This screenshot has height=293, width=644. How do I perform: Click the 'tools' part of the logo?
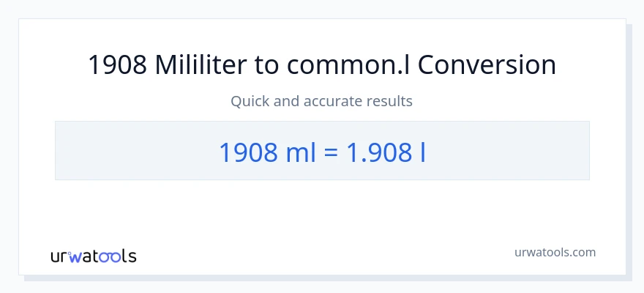(x=116, y=256)
